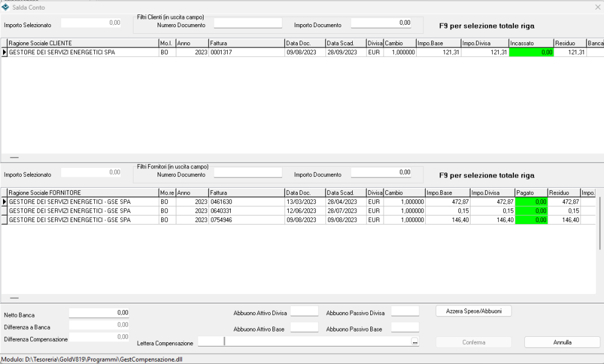Open the Lettera Compensazione browse ellipsis button
604x364 pixels.
pos(414,342)
